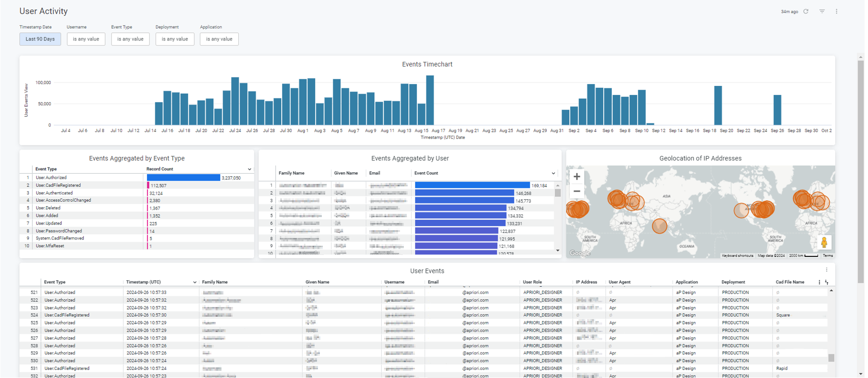Sort by the Record Count column header
868x378 pixels.
[x=160, y=169]
